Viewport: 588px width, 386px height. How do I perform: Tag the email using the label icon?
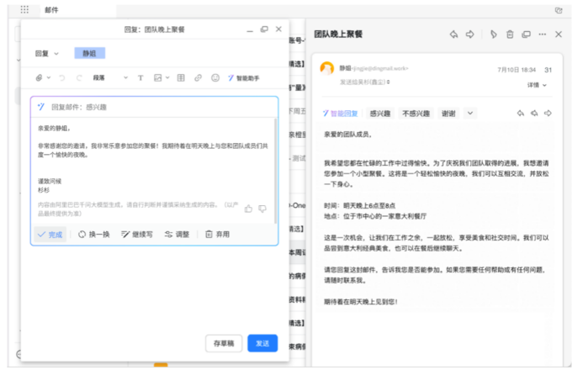coord(493,34)
